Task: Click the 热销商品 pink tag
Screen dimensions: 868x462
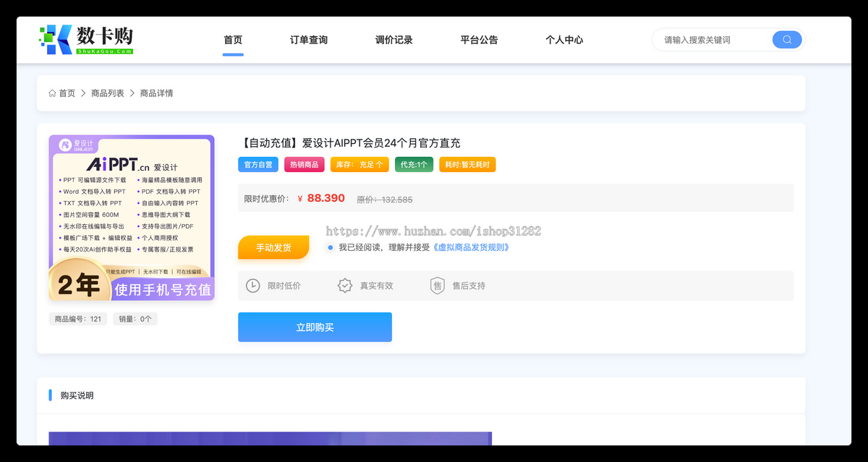Action: click(x=305, y=165)
